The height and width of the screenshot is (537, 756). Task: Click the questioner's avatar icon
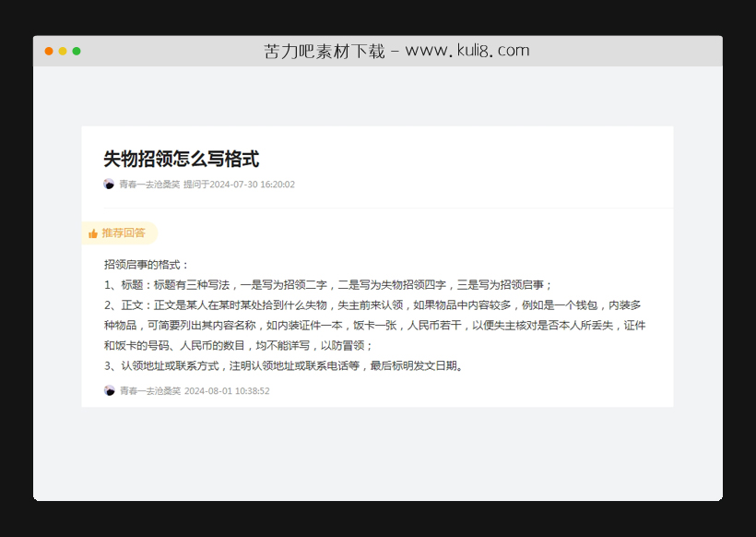click(108, 184)
